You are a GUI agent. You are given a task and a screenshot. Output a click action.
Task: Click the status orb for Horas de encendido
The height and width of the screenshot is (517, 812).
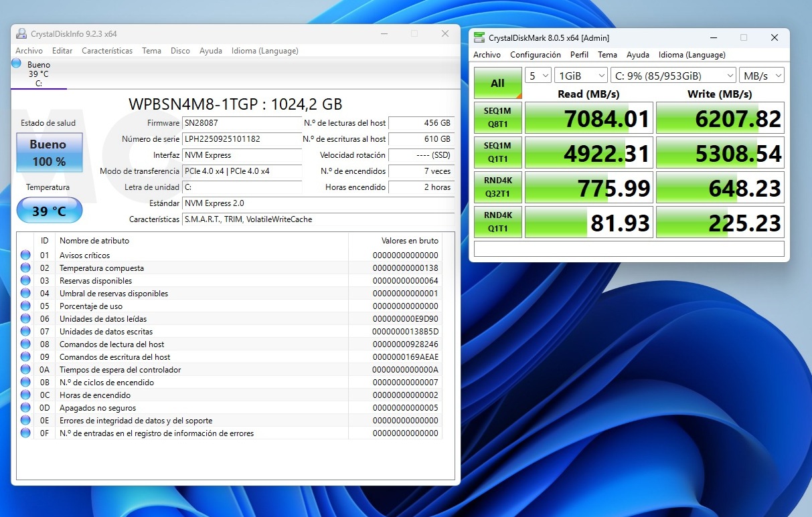coord(25,395)
